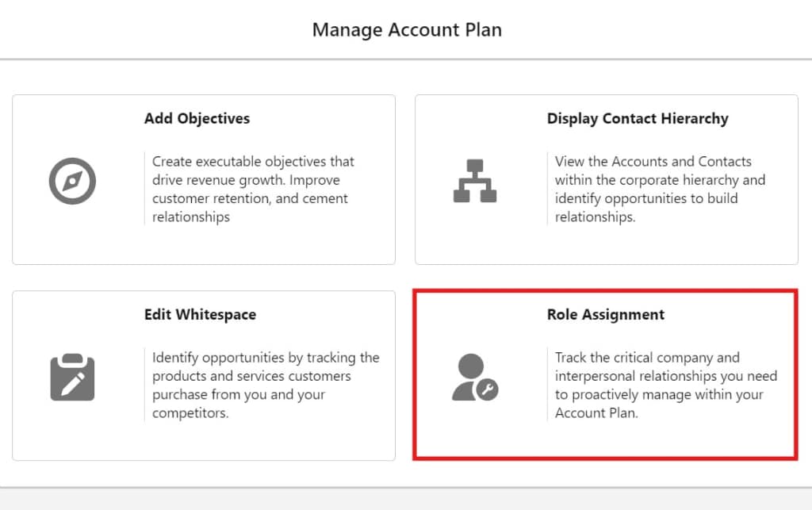Select the compass icon on Add Objectives

coord(72,181)
